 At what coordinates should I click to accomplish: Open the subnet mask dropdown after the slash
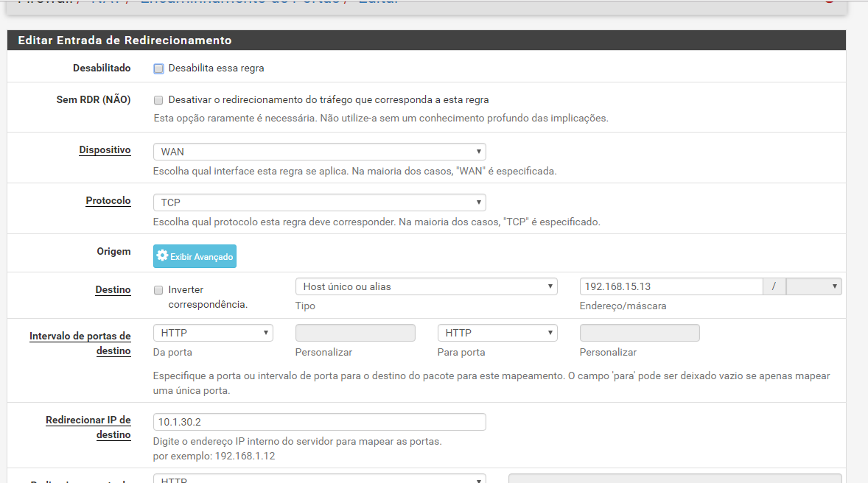point(813,286)
